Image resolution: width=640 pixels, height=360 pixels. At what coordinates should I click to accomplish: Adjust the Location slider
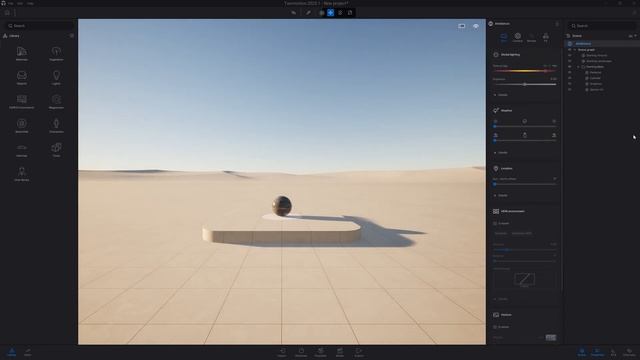[x=524, y=184]
